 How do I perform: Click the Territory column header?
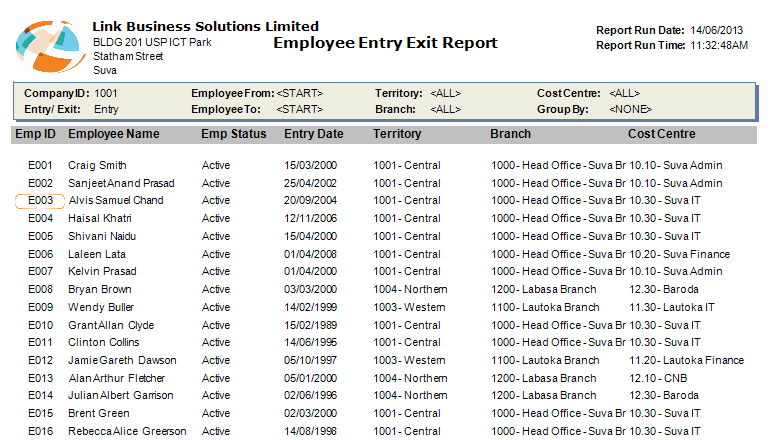[397, 134]
